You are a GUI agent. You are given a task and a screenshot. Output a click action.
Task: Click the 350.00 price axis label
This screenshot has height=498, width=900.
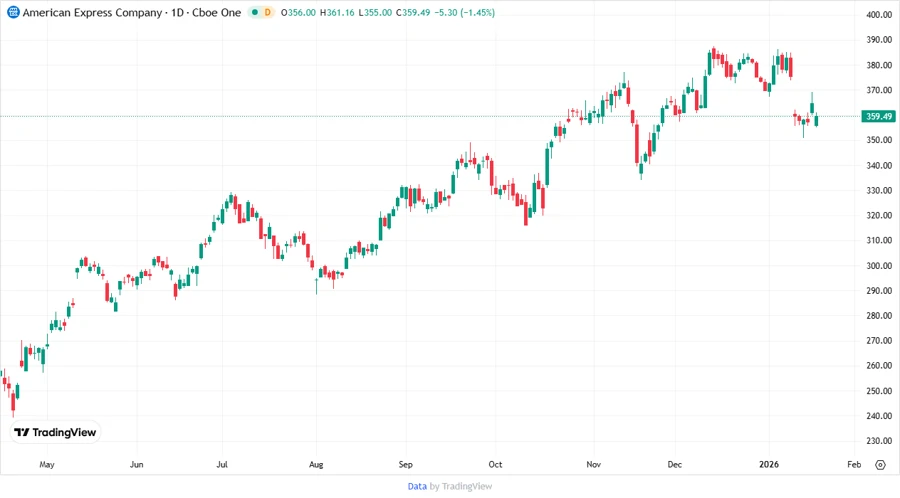tap(879, 140)
